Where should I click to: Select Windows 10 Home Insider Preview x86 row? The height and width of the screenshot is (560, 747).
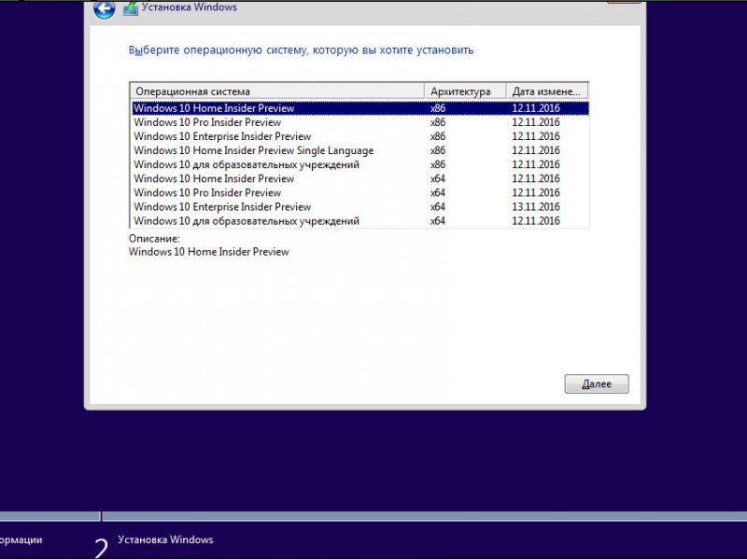coord(360,108)
